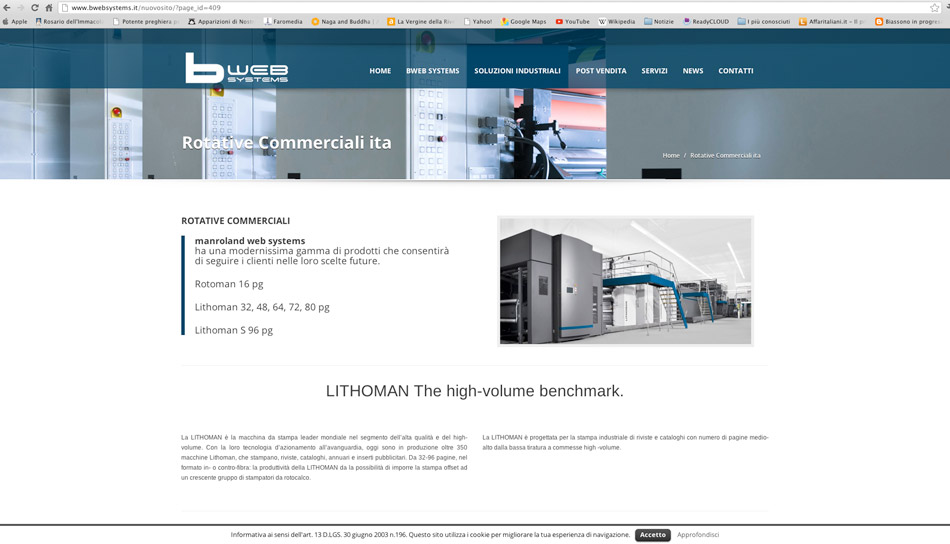This screenshot has width=950, height=544.
Task: Open the Faromedia bookmark
Action: click(x=283, y=21)
